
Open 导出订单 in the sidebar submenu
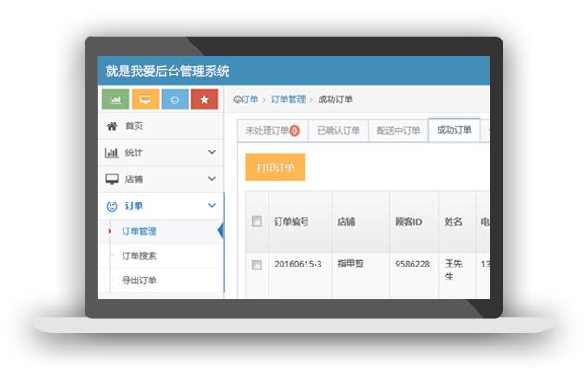(x=139, y=280)
